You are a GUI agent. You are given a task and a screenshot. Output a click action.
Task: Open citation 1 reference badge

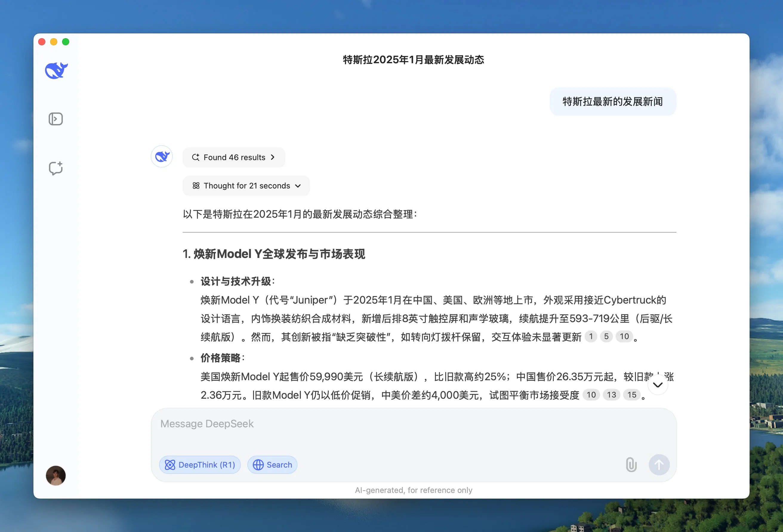591,336
